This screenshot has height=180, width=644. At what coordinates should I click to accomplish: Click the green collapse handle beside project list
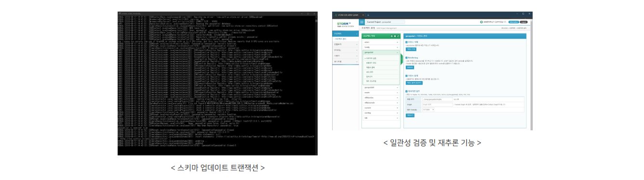tap(402, 59)
